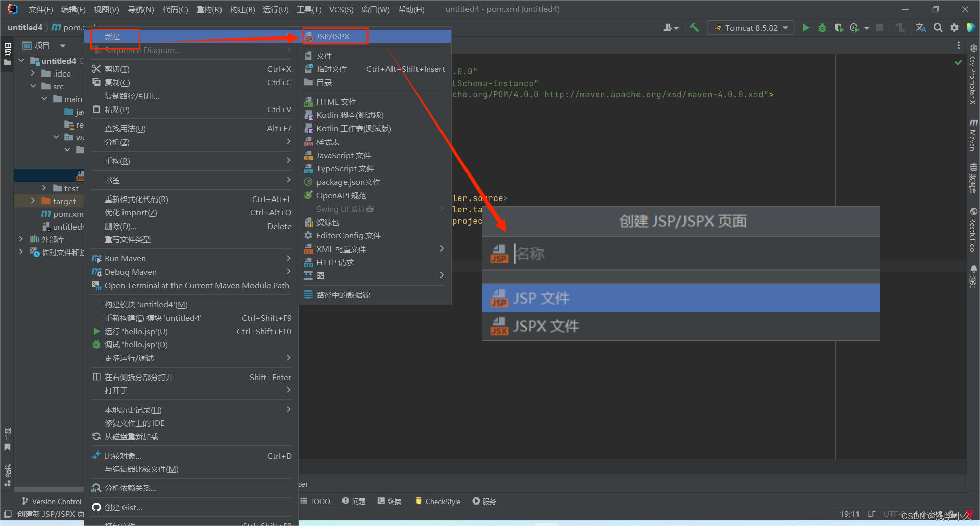980x526 pixels.
Task: Click the translate icon in the toolbar
Action: (921, 28)
